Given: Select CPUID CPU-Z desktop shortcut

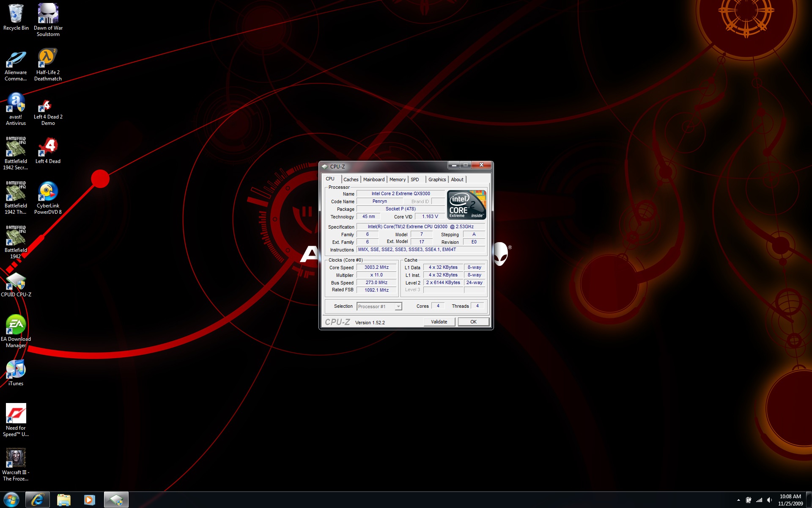Looking at the screenshot, I should (16, 284).
